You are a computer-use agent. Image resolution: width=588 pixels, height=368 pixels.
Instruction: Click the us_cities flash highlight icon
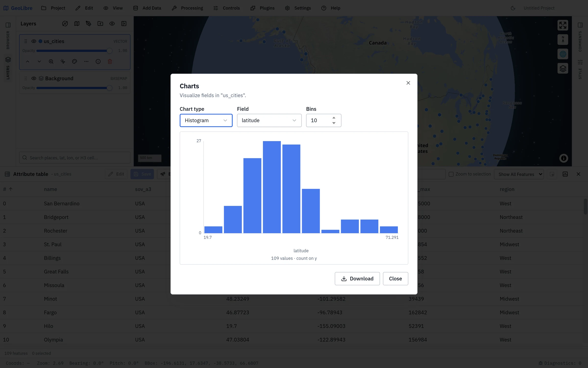click(x=63, y=62)
